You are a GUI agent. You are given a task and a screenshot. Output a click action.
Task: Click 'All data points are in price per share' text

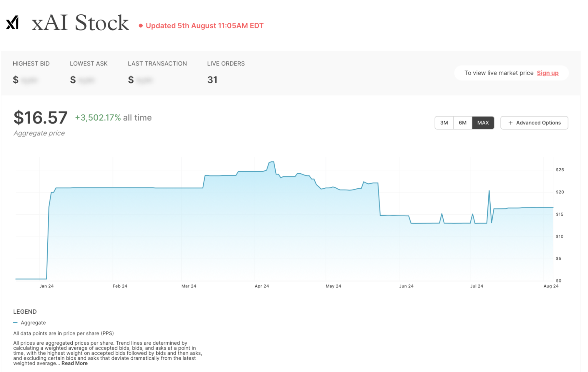point(64,333)
